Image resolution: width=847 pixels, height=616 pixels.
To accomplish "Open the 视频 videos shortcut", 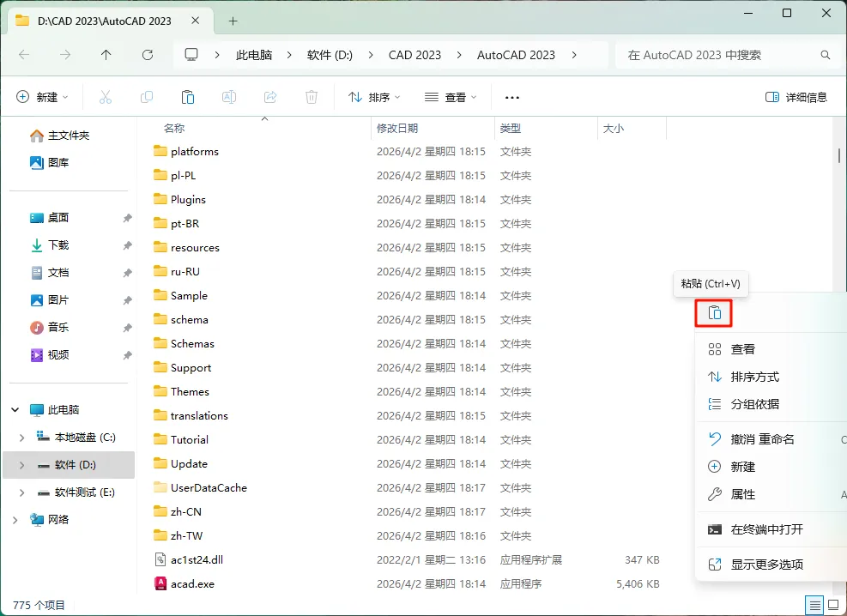I will click(x=49, y=354).
